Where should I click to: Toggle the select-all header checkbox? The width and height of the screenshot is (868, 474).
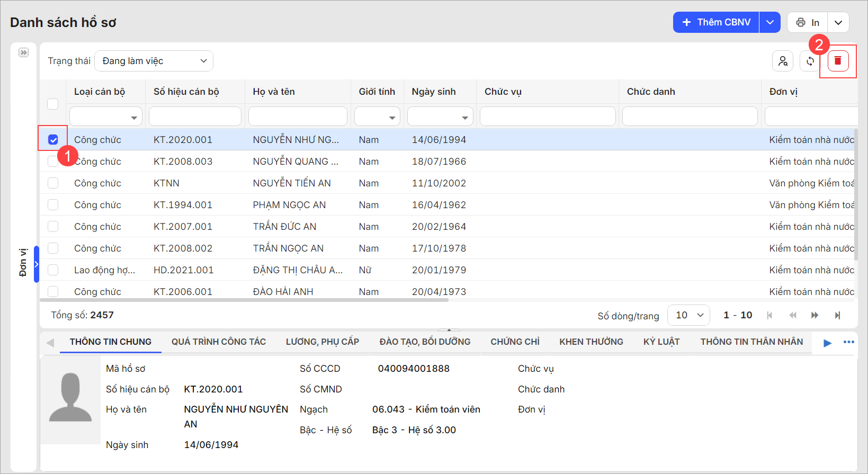[53, 104]
